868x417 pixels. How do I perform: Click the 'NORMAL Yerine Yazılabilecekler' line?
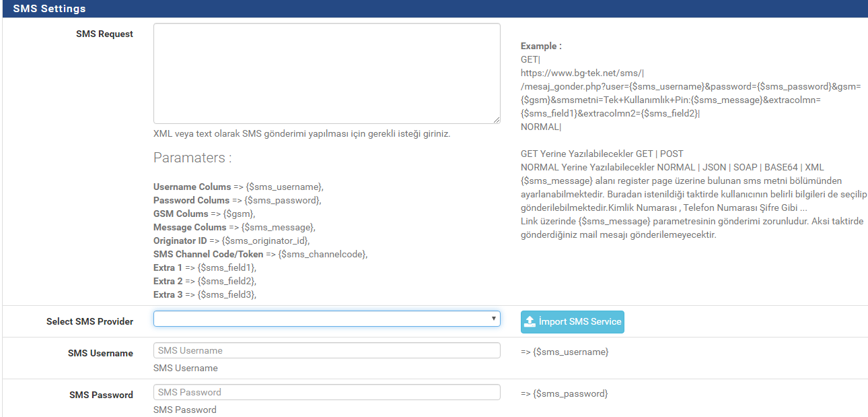[672, 167]
